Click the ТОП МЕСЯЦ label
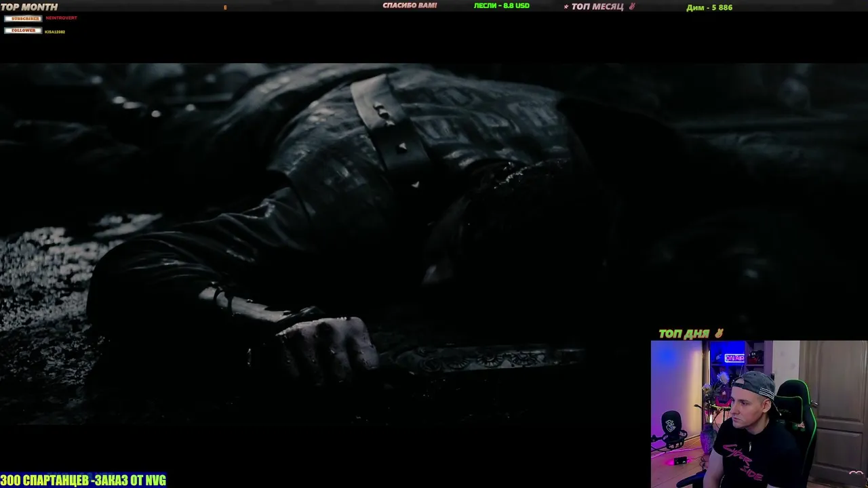Image resolution: width=868 pixels, height=488 pixels. [600, 7]
